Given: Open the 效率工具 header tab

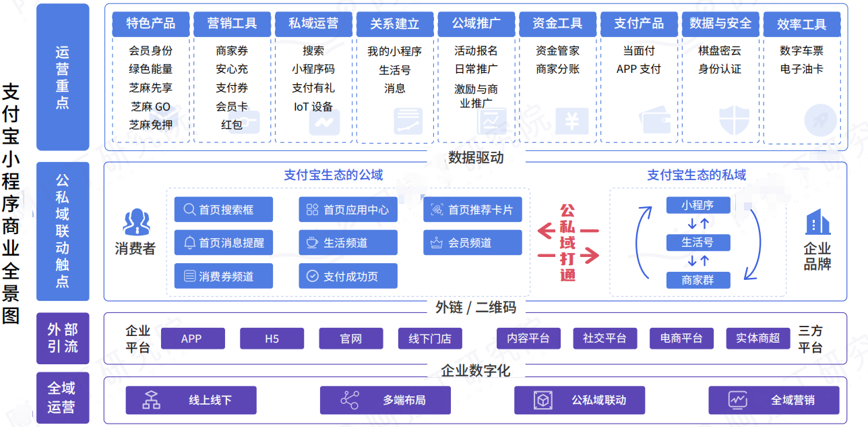Looking at the screenshot, I should pyautogui.click(x=802, y=24).
